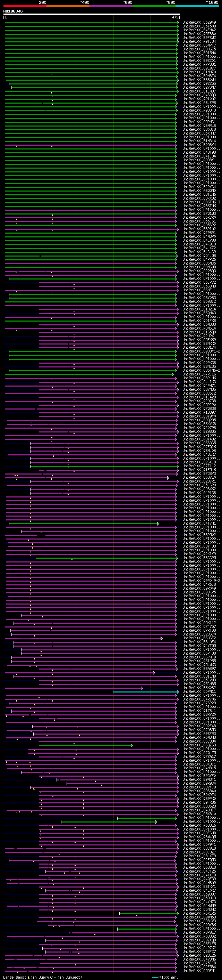This screenshot has height=980, width=222.
Task: Select hit label UniRef100_A7PBD1
Action: 199,64
